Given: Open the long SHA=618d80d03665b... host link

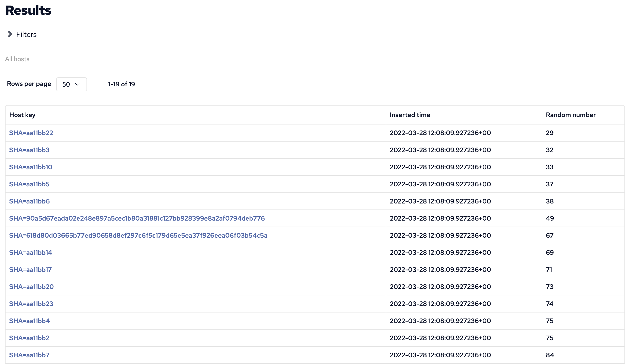Looking at the screenshot, I should pyautogui.click(x=138, y=235).
